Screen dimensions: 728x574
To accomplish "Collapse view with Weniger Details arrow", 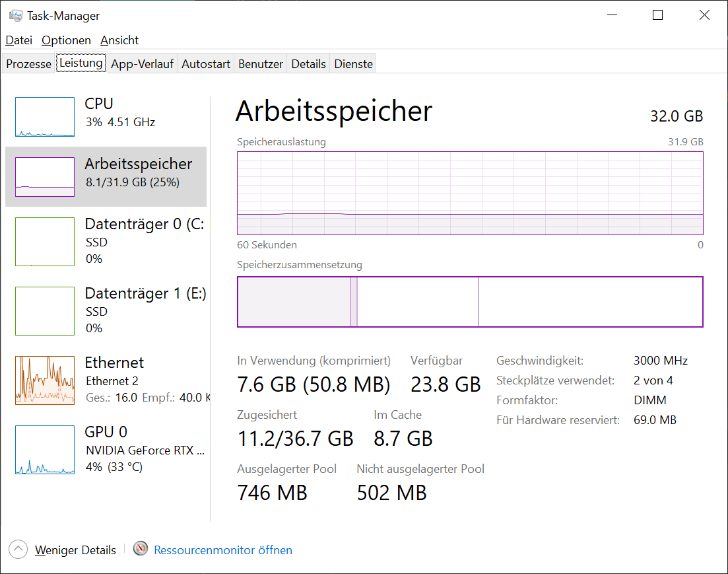I will coord(18,550).
